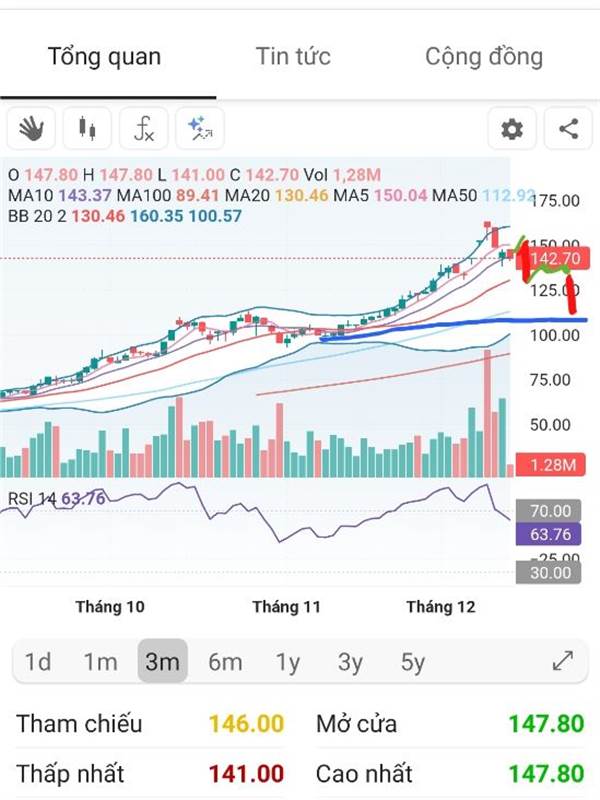Open chart settings gear
Viewport: 600px width, 800px height.
(512, 129)
